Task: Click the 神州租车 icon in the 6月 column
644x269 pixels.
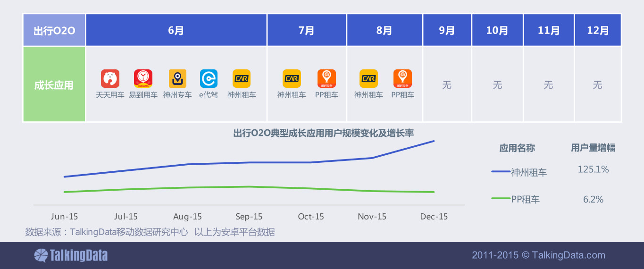Action: [x=242, y=78]
